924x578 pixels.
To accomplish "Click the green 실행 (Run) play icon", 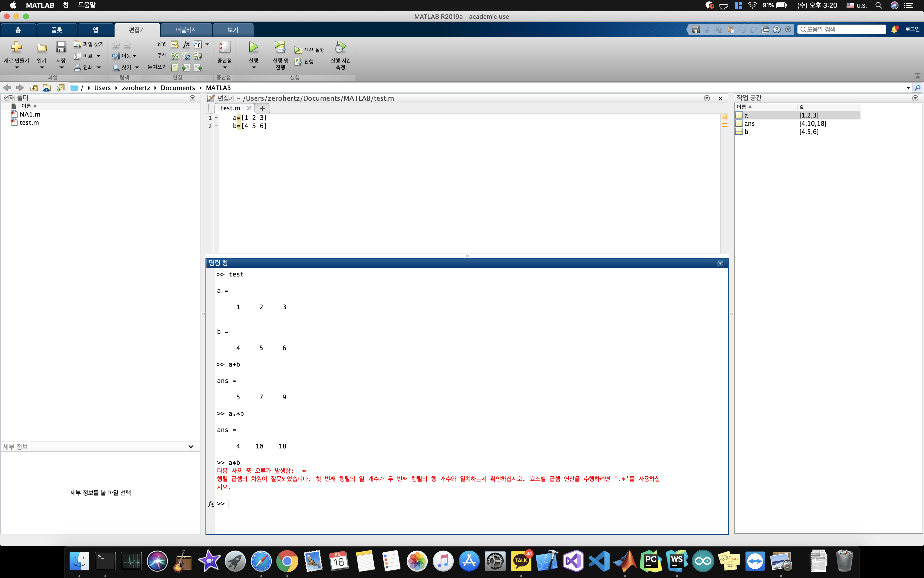I will click(x=254, y=47).
